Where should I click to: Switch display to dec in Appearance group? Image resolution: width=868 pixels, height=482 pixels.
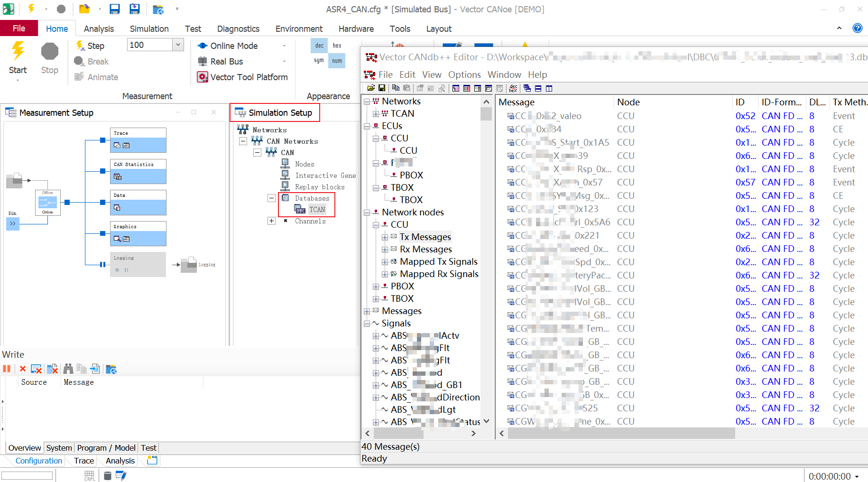coord(319,46)
